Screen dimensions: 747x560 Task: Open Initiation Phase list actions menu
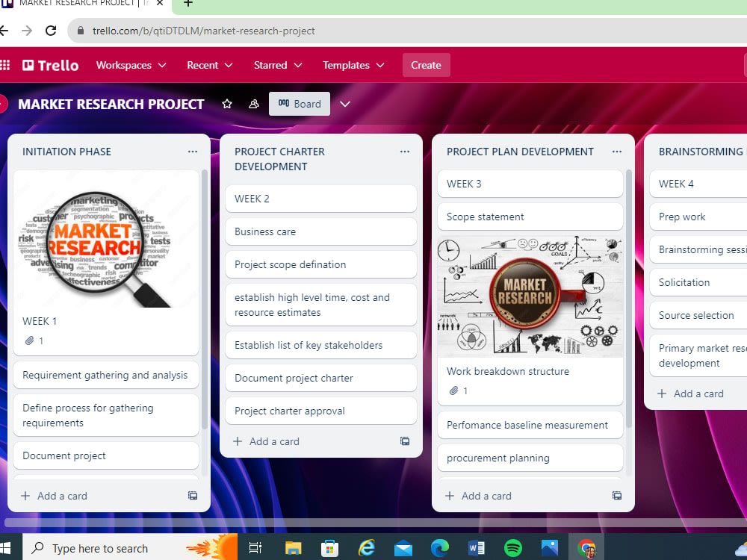[x=193, y=152]
